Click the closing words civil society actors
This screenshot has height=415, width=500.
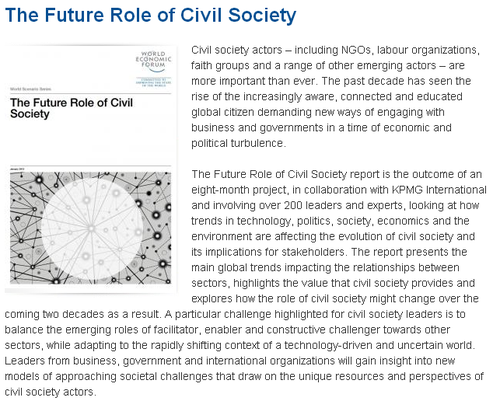50,392
